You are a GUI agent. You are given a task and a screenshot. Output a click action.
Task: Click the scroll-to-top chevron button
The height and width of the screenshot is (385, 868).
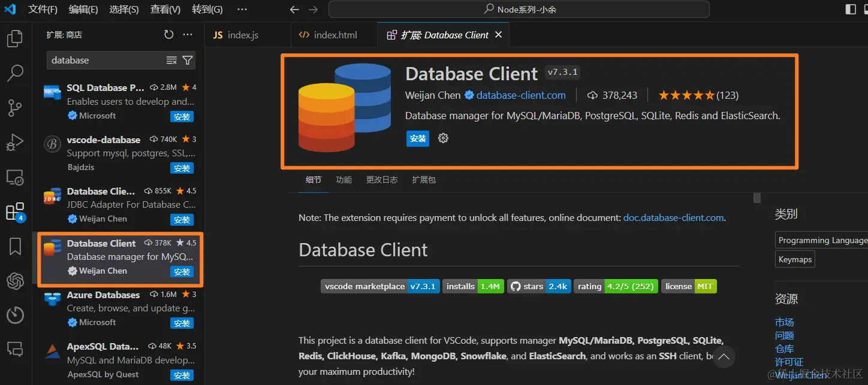click(x=724, y=357)
